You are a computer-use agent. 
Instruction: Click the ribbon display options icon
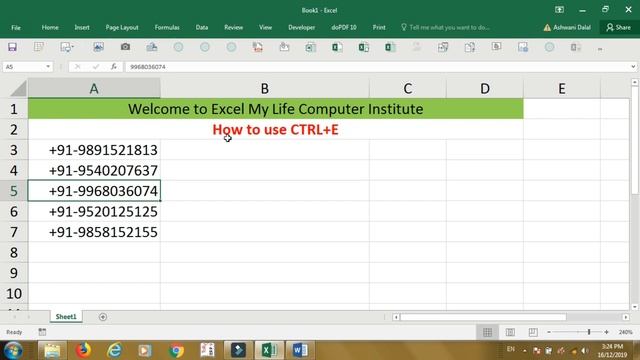(x=559, y=10)
